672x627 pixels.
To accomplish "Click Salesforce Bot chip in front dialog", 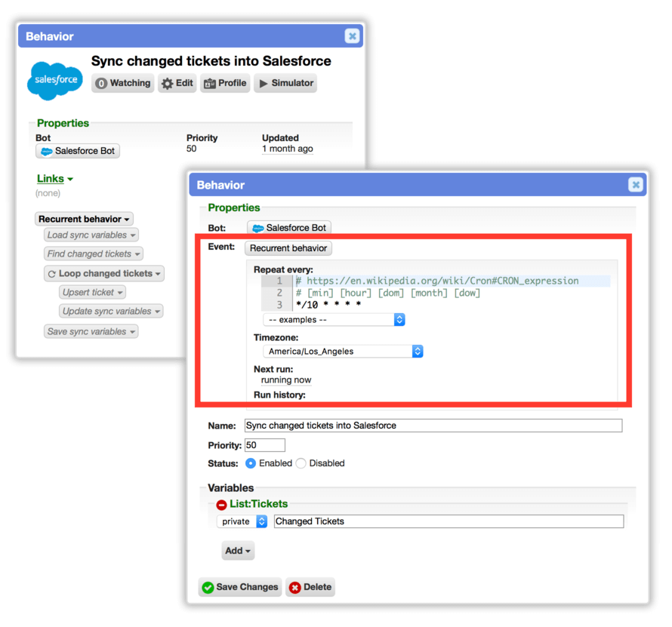I will click(289, 228).
